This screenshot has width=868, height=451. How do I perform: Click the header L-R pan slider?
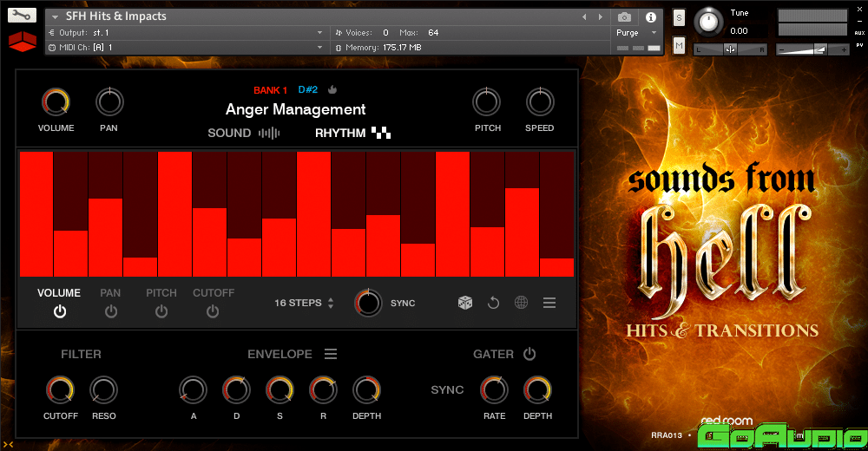731,49
